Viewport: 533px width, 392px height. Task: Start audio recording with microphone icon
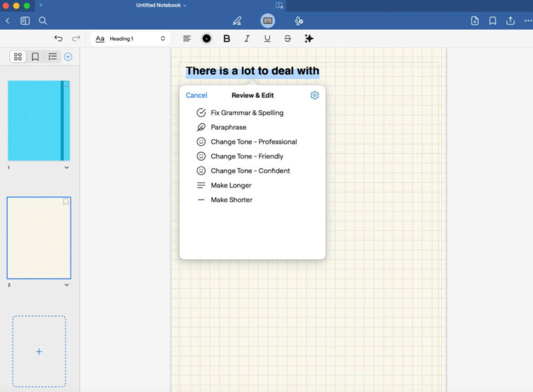click(x=298, y=21)
